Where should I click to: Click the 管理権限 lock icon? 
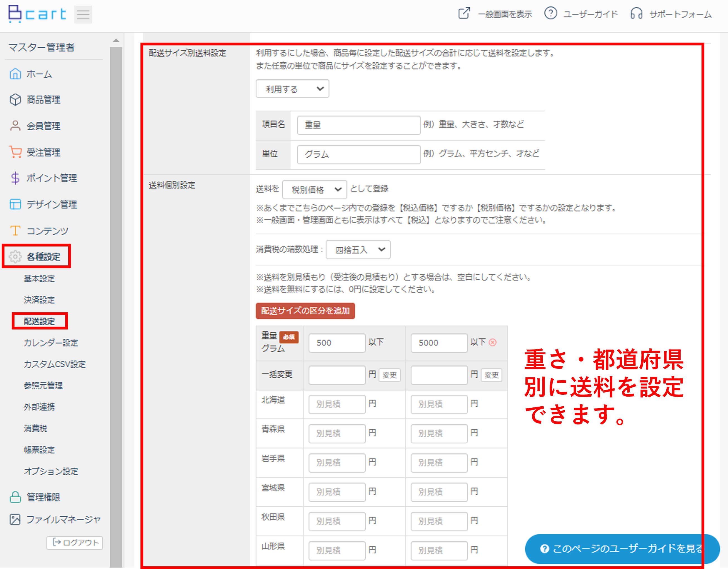(15, 497)
